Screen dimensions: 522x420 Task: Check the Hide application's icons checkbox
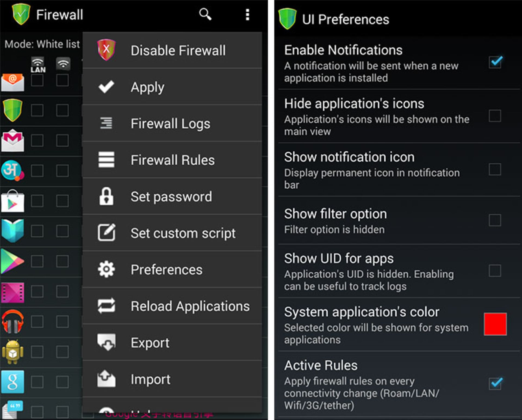tap(495, 116)
